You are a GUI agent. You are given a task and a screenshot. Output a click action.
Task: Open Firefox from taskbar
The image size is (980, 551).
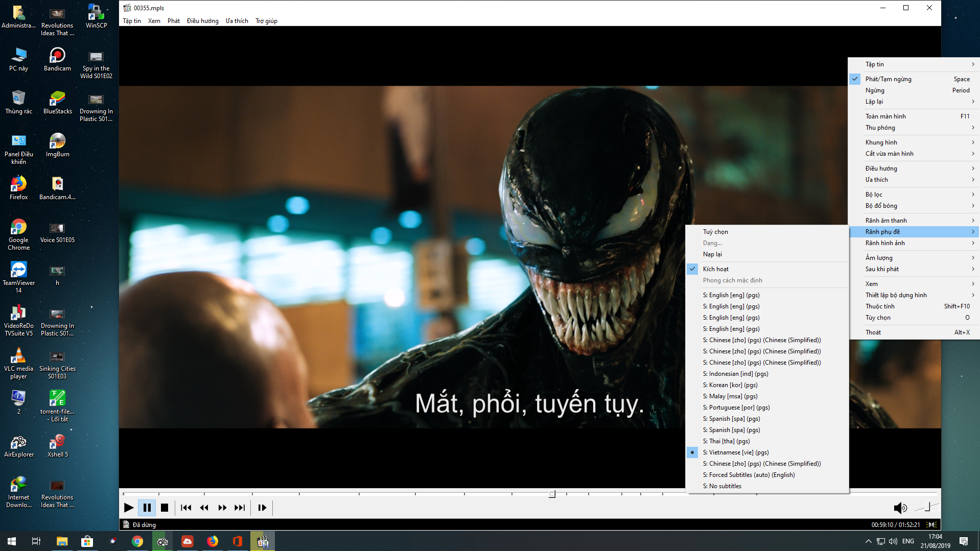213,541
